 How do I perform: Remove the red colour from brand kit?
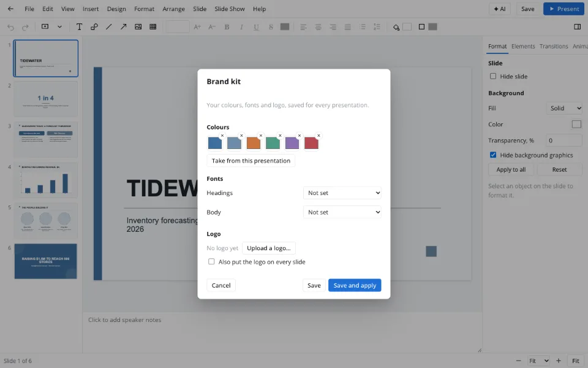tap(318, 136)
